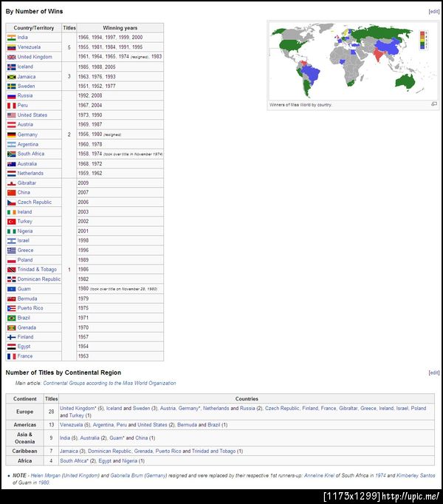Image resolution: width=443 pixels, height=504 pixels.
Task: Open the Dominican Republic link in wins table
Action: (39, 279)
